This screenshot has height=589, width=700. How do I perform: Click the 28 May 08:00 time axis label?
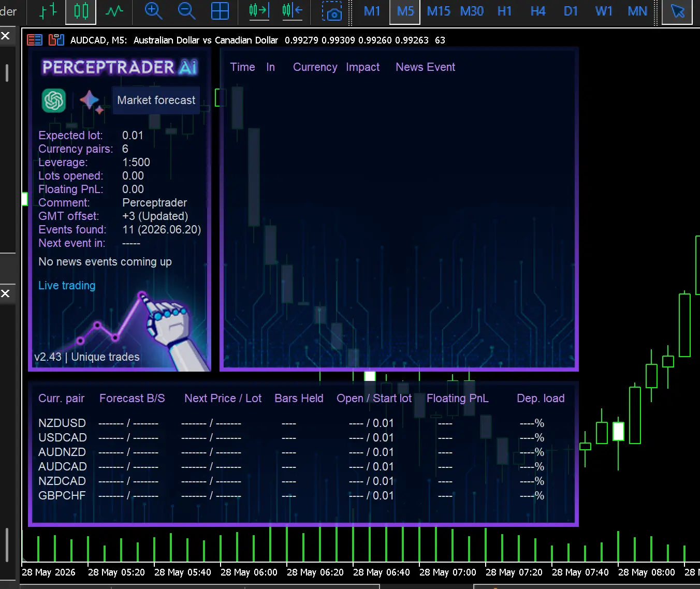(646, 572)
